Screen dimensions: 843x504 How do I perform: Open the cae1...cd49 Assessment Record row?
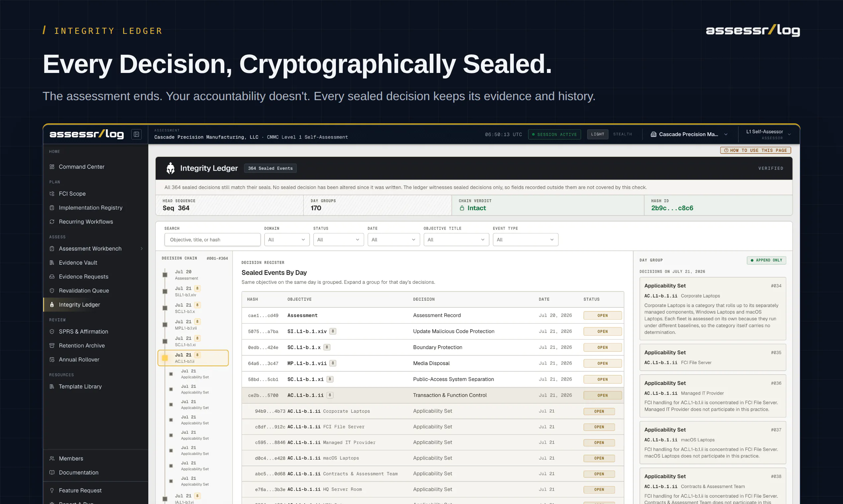433,316
